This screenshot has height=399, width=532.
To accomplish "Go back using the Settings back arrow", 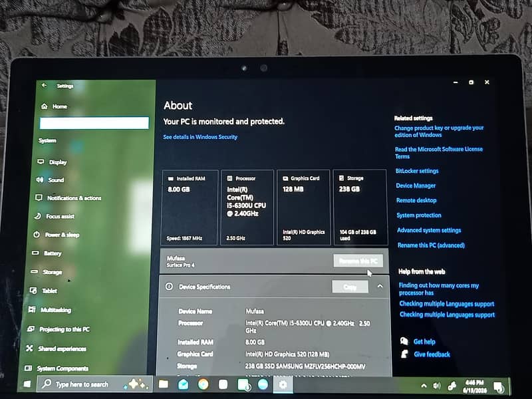I will point(44,85).
